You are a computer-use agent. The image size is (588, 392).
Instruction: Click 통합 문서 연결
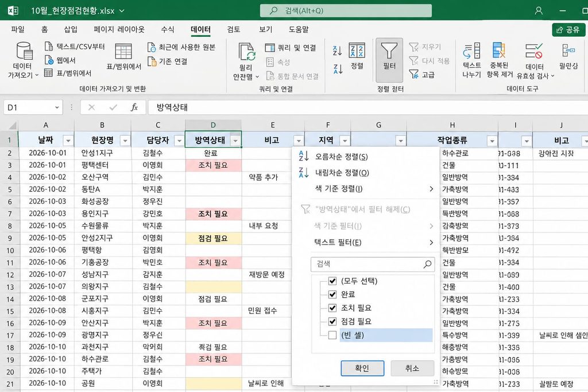point(292,76)
